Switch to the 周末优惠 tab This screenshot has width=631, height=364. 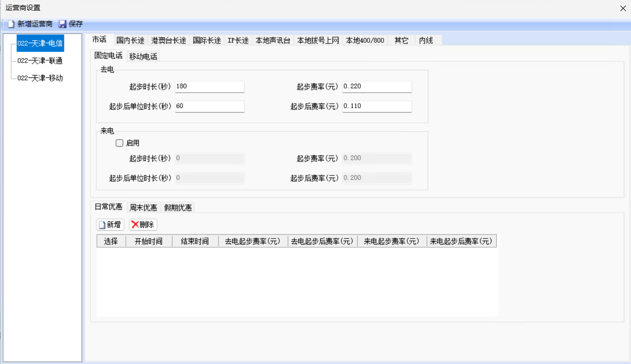(x=143, y=207)
